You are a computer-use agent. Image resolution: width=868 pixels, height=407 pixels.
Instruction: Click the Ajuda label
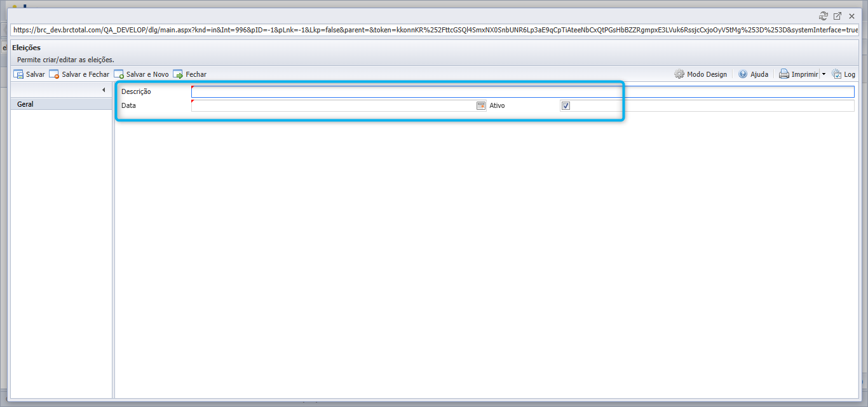click(x=759, y=74)
